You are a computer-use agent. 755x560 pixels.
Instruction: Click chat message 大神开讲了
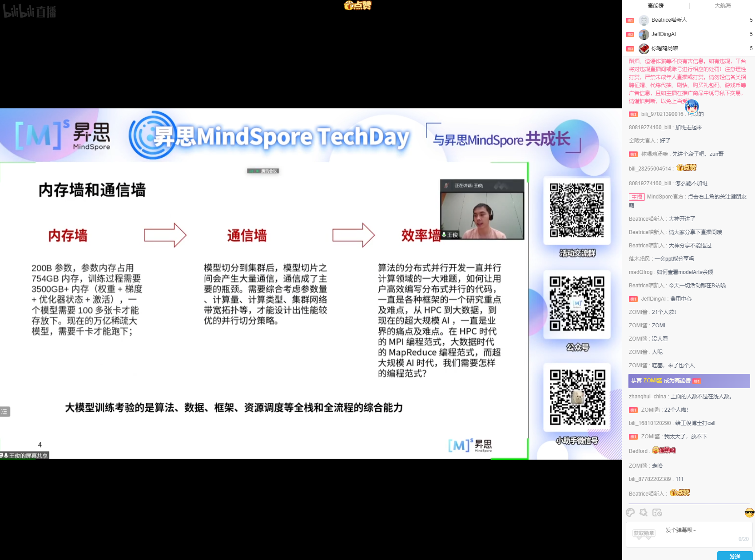pyautogui.click(x=682, y=219)
